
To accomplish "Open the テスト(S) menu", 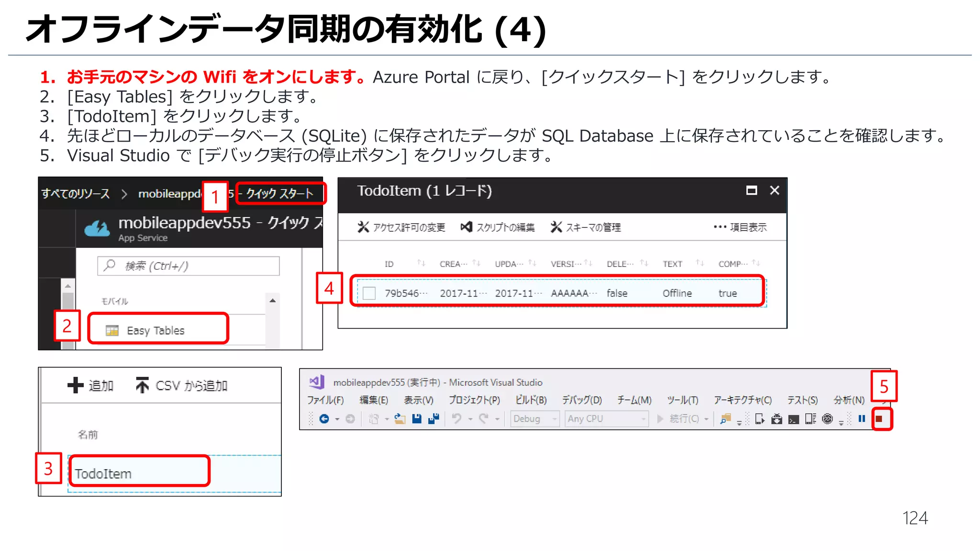I will [802, 400].
